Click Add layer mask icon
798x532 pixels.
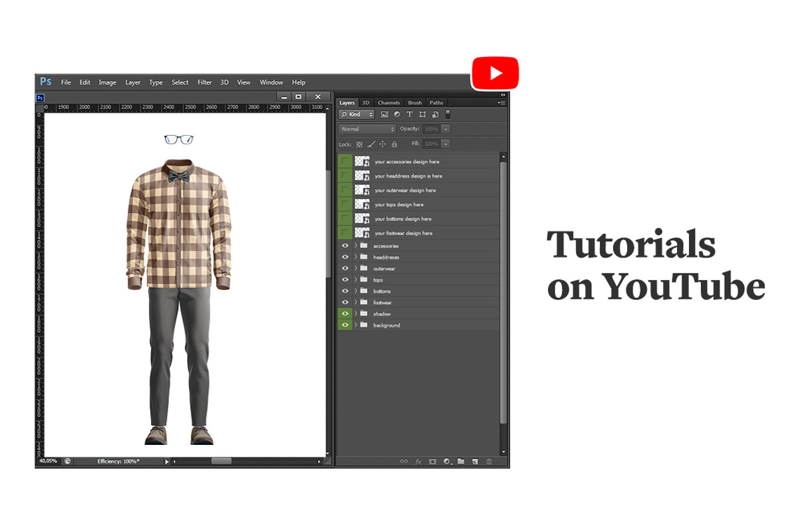tap(432, 461)
